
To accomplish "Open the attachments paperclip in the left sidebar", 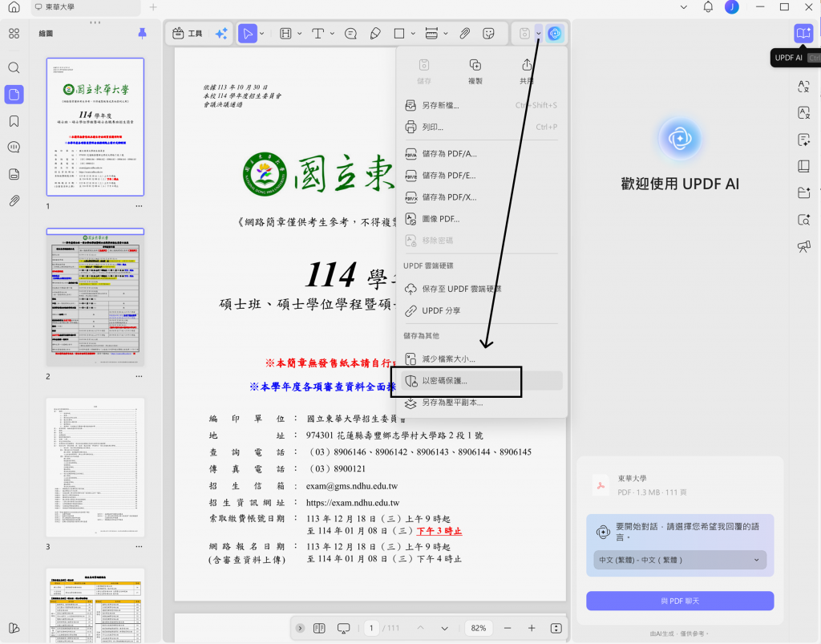I will (14, 200).
